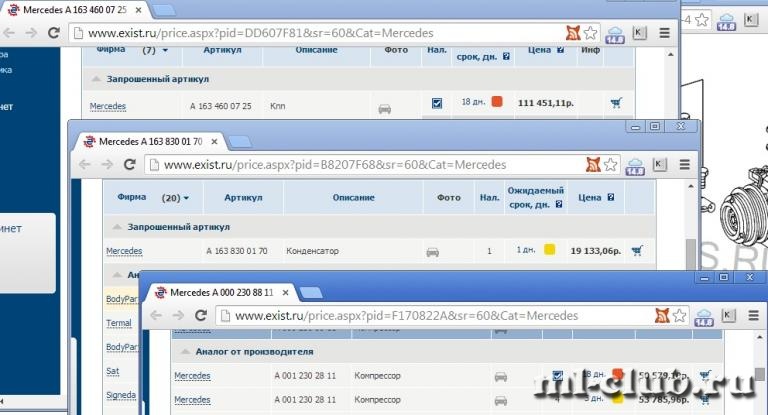Click the cloud 14.8 extension in the A 000 230 88 11 window
The width and height of the screenshot is (768, 415).
pyautogui.click(x=703, y=317)
